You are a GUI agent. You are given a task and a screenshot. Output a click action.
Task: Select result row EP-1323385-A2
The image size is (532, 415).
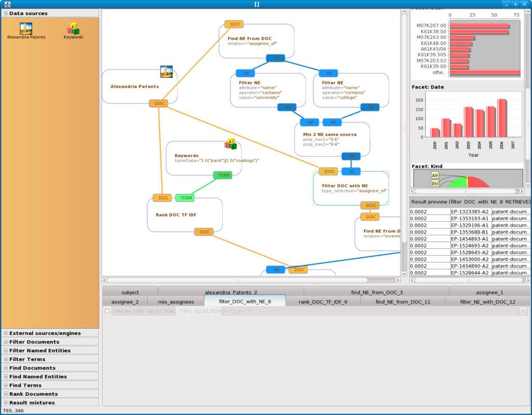[x=470, y=211]
